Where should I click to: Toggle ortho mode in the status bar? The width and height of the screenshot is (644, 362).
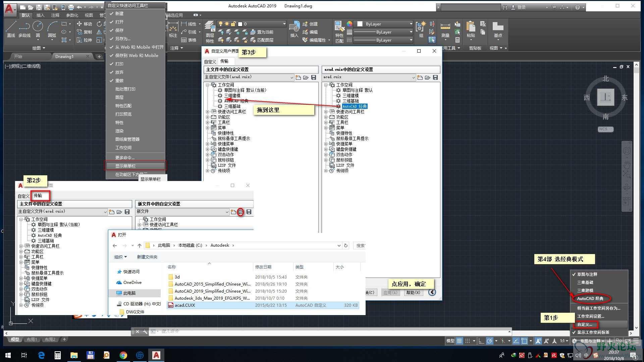(481, 341)
